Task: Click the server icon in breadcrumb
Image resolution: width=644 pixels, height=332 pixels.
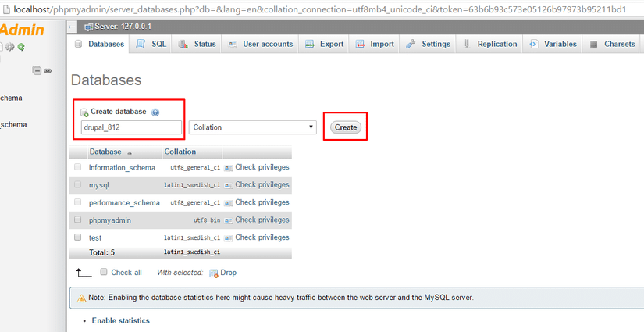Action: tap(88, 27)
